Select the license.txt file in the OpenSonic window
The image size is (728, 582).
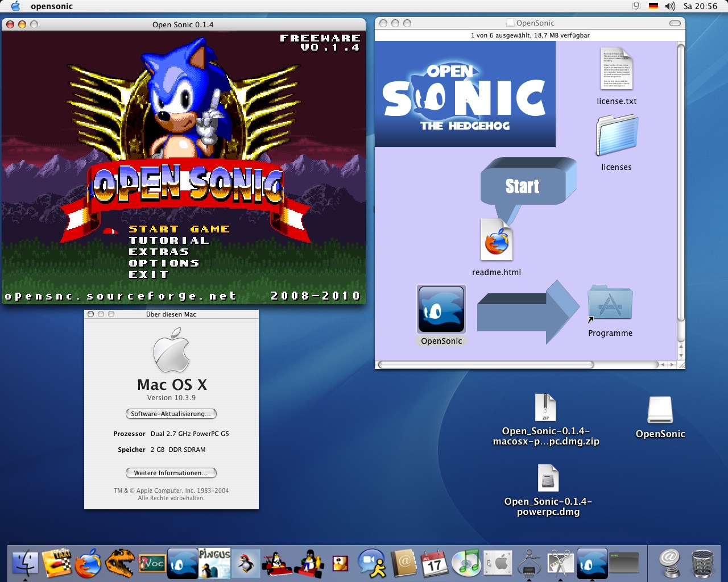(x=617, y=69)
